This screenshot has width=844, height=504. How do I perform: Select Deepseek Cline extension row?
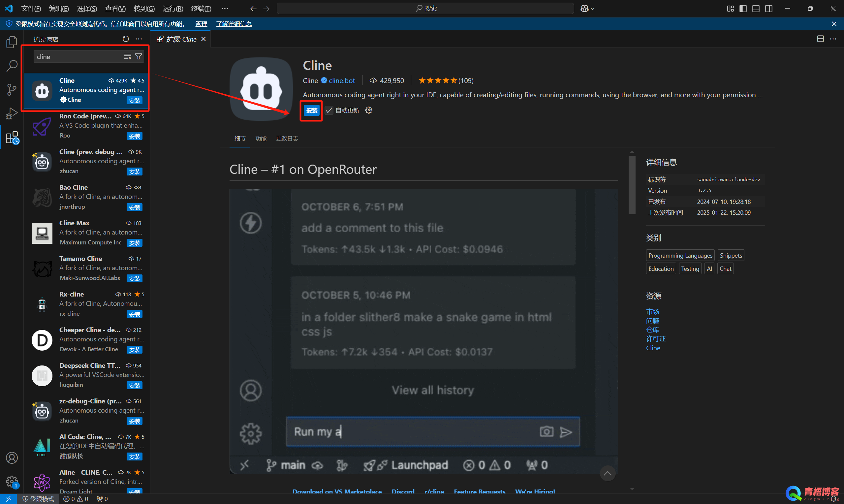87,376
